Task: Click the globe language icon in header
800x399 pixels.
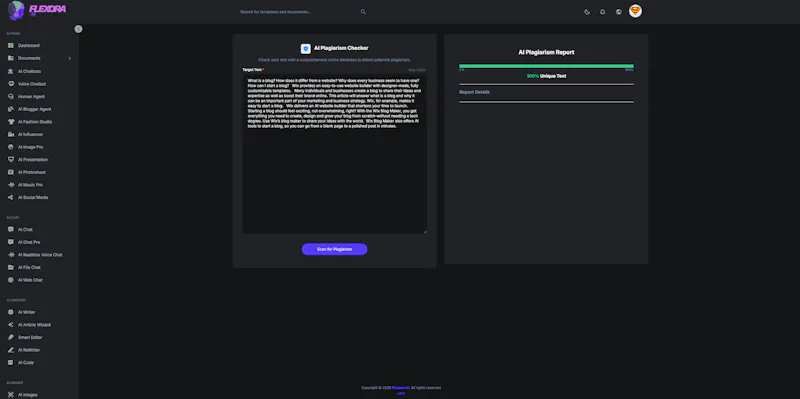Action: tap(619, 12)
